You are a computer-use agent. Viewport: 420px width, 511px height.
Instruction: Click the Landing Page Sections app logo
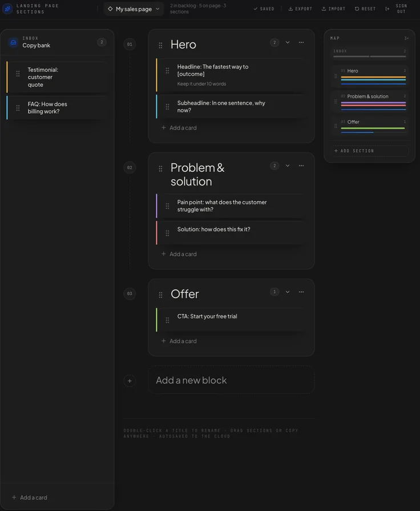[7, 9]
